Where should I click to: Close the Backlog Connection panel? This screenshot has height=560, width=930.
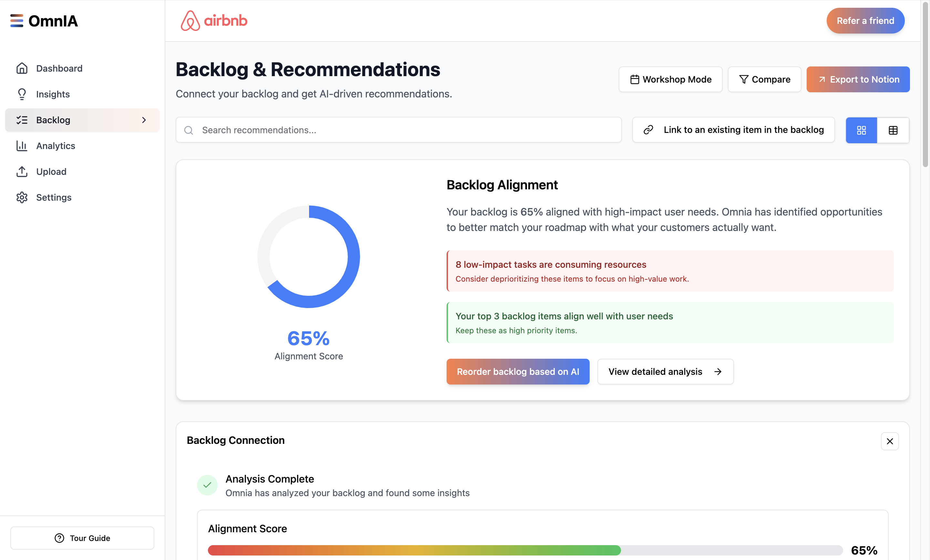(889, 441)
